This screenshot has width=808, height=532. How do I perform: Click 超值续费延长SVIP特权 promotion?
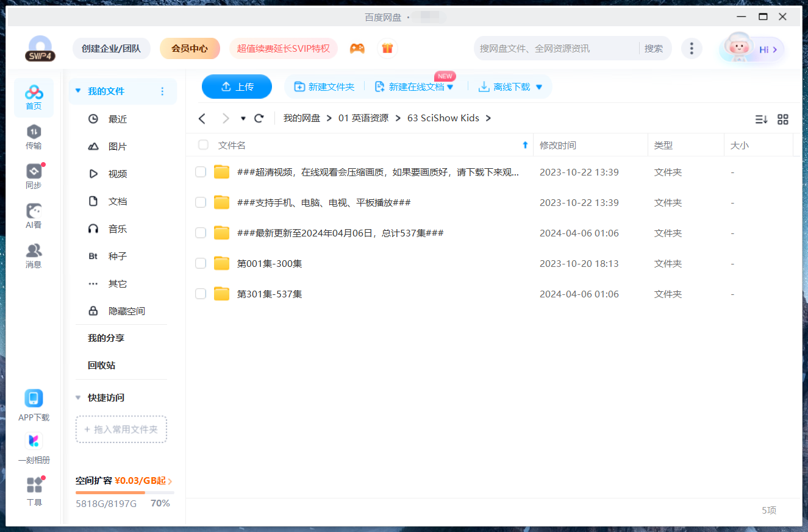click(x=284, y=48)
